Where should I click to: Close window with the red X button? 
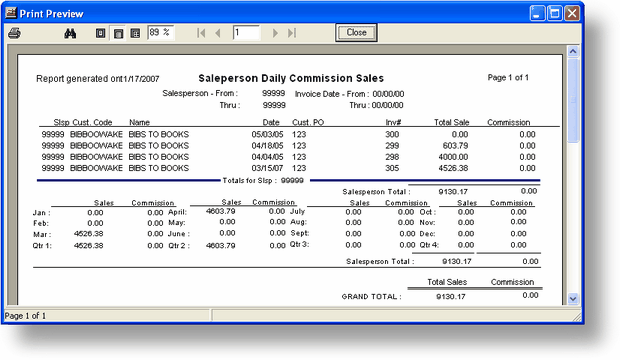[x=572, y=13]
